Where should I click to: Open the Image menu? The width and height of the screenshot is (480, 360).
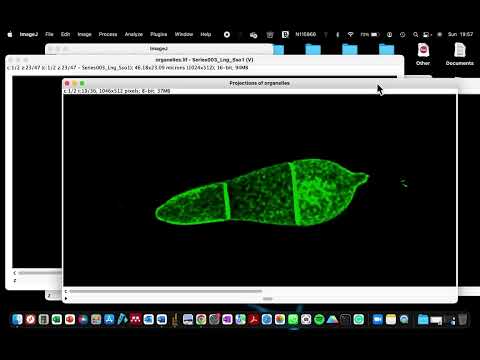click(x=84, y=34)
